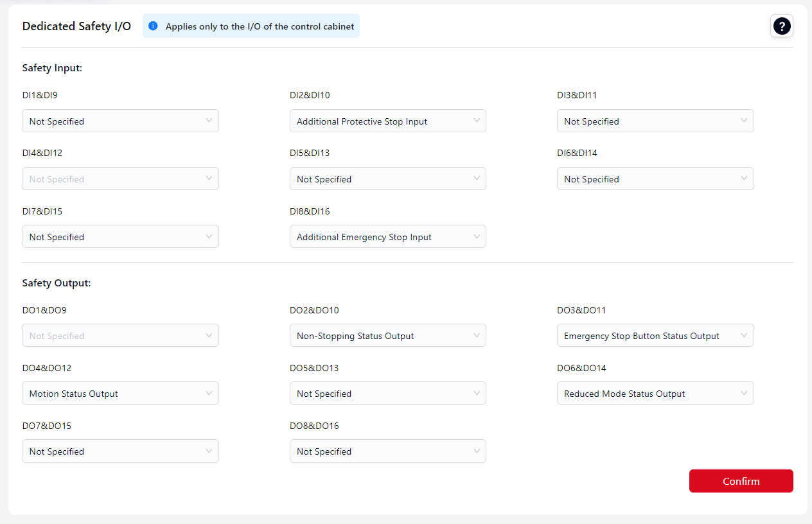Click the disabled DO1&DO9 dropdown field
The height and width of the screenshot is (524, 812).
(120, 335)
